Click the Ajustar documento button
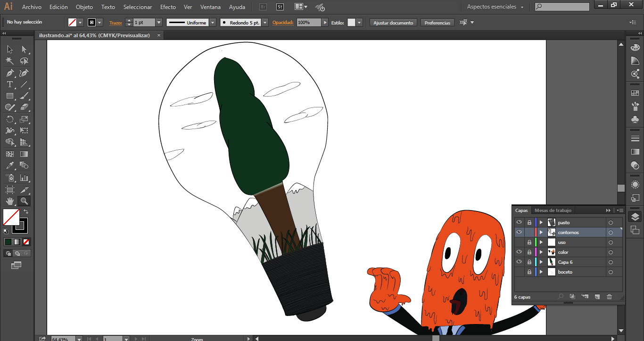Viewport: 644px width, 341px height. tap(393, 23)
